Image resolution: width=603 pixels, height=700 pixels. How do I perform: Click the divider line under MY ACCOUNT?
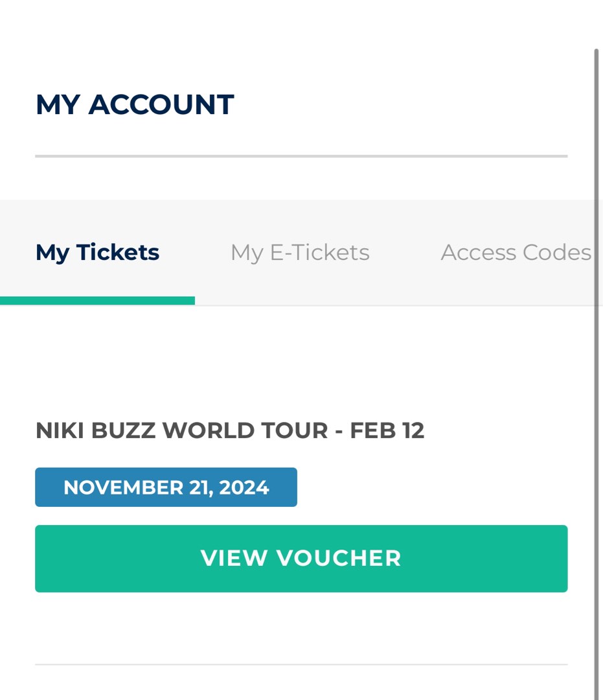coord(301,155)
